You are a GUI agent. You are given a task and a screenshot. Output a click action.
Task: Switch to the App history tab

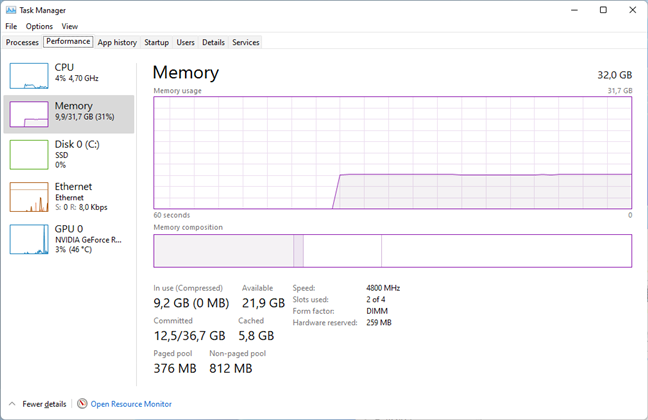pos(117,42)
